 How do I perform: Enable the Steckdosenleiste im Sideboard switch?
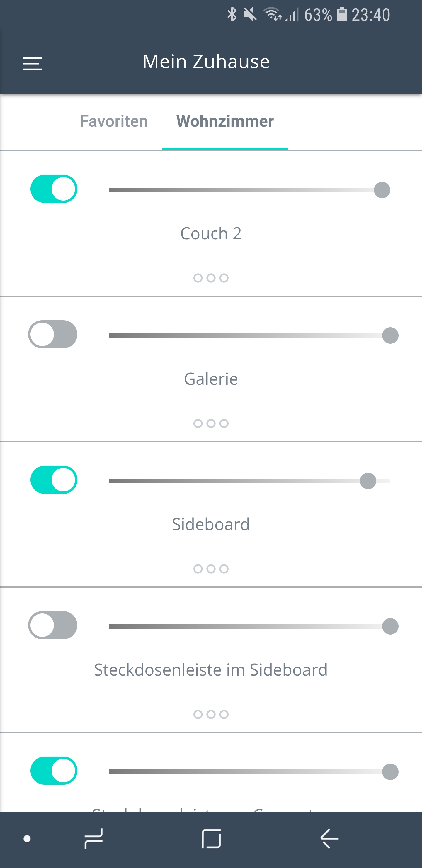(53, 625)
